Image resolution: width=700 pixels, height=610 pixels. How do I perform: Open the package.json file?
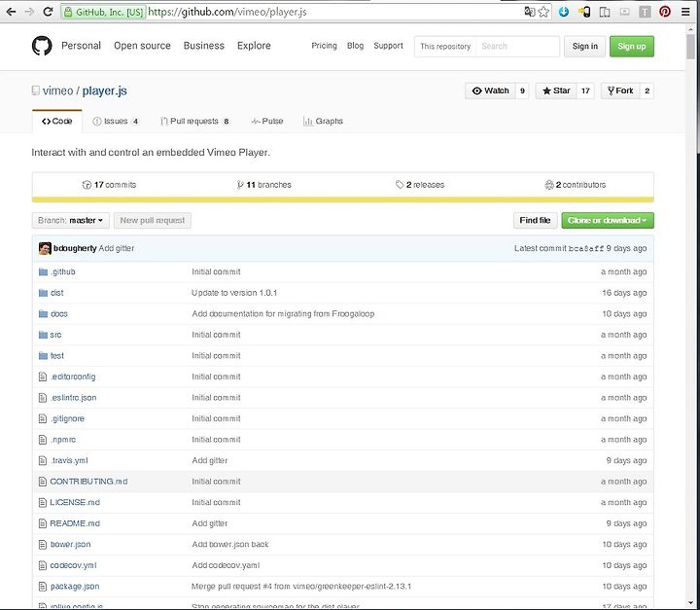tap(75, 587)
